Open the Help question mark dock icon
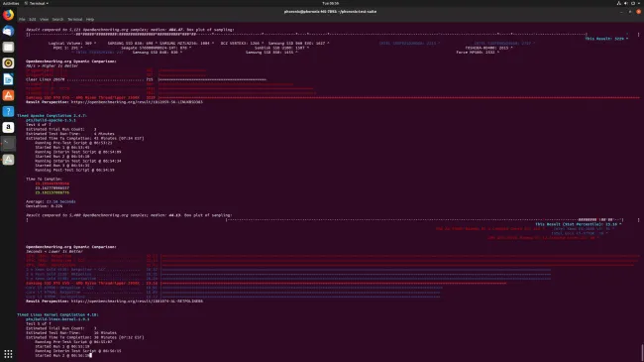The width and height of the screenshot is (644, 362). pyautogui.click(x=8, y=111)
